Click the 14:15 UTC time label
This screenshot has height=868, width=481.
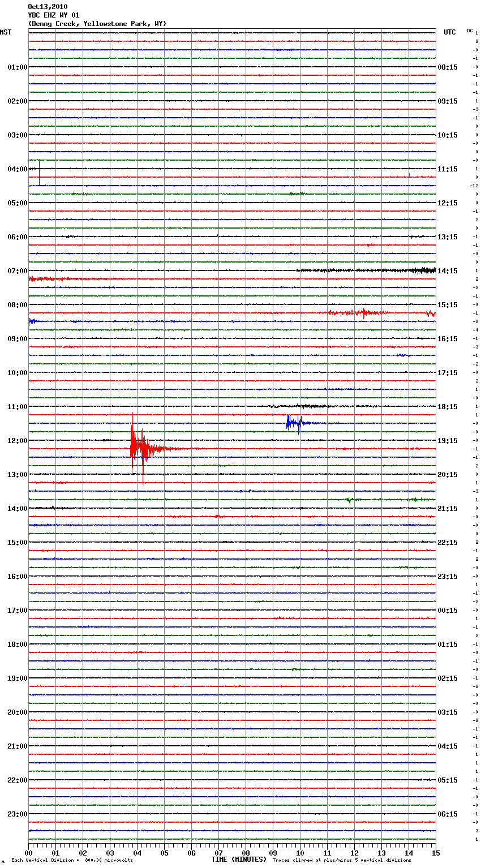pos(448,271)
